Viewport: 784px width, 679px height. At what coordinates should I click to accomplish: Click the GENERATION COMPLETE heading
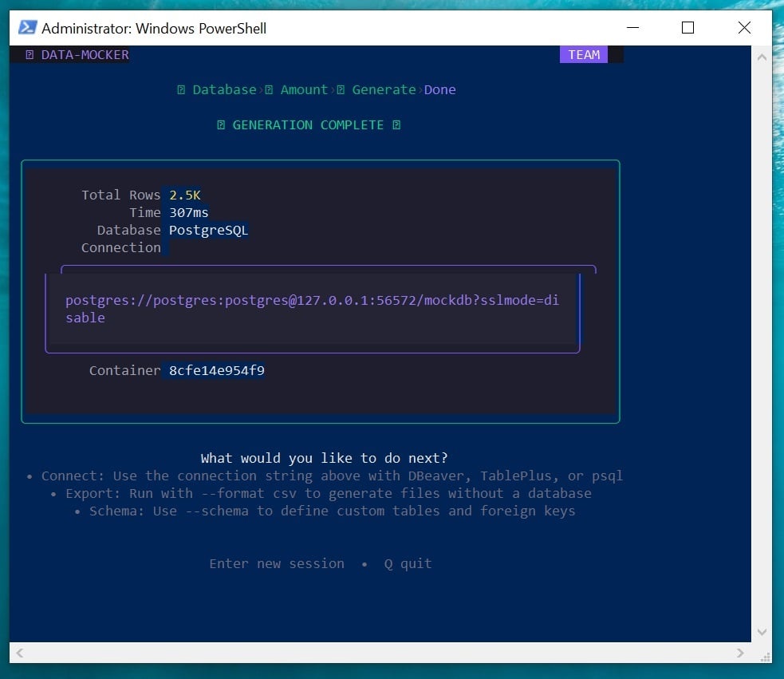tap(308, 125)
